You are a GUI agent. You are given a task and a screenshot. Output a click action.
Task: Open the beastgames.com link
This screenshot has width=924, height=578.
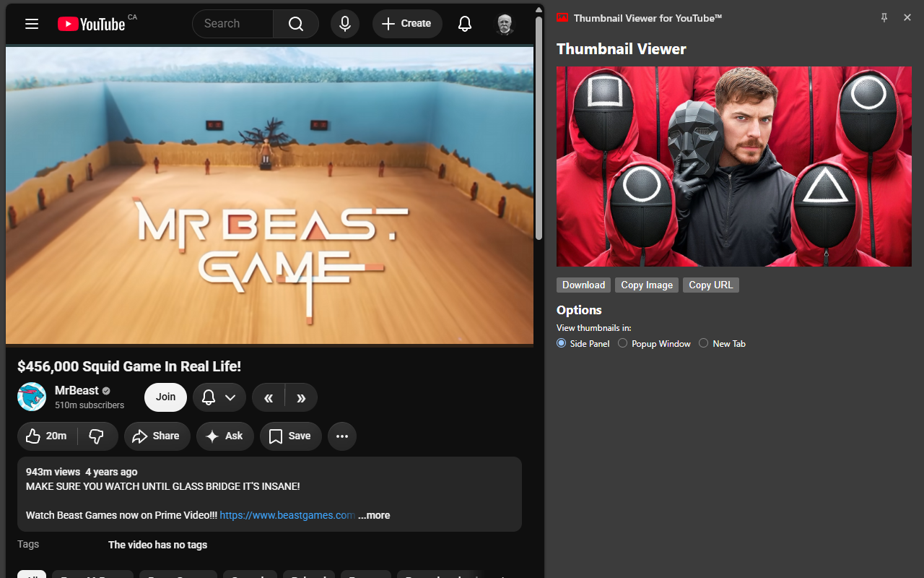[x=287, y=515]
